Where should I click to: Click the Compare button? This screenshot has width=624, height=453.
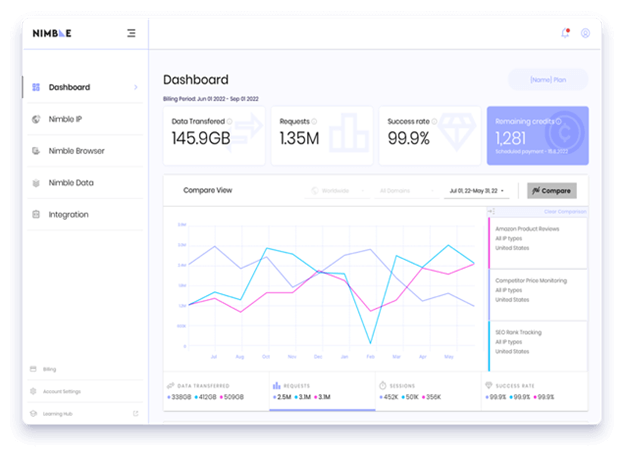tap(551, 190)
